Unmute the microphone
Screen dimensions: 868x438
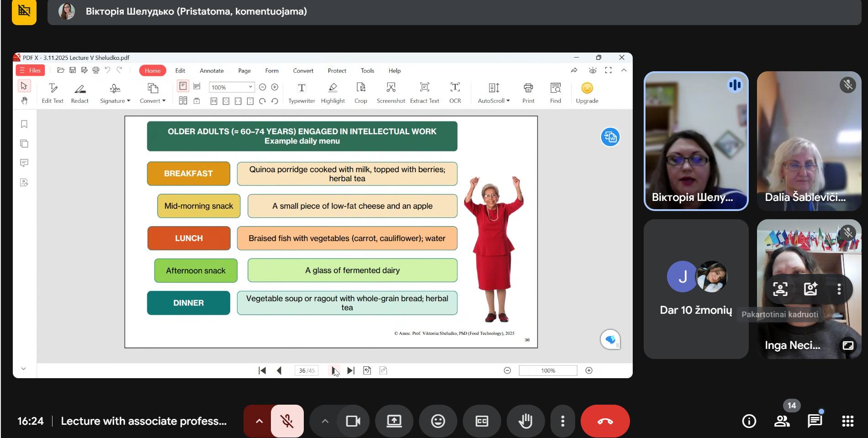[287, 421]
